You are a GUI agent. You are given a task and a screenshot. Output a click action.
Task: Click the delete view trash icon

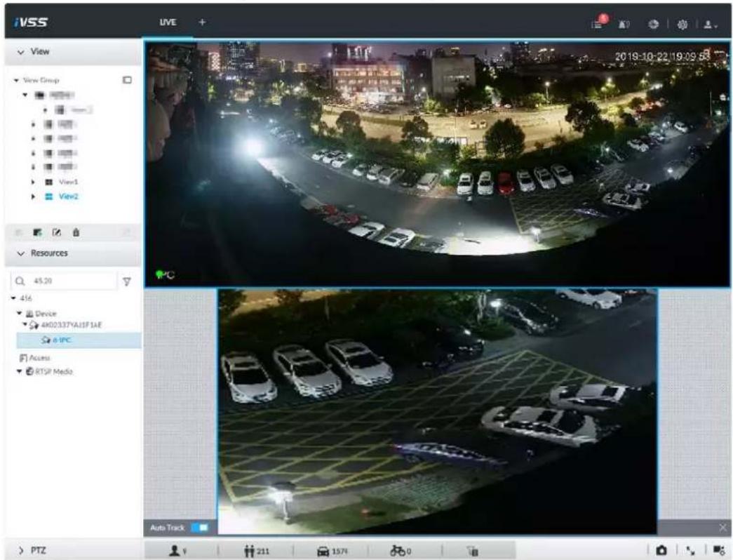pos(76,232)
